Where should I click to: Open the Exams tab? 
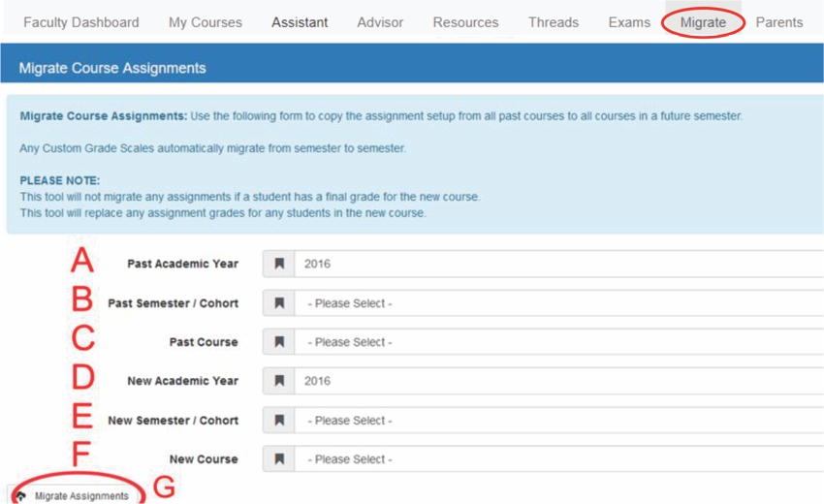629,22
